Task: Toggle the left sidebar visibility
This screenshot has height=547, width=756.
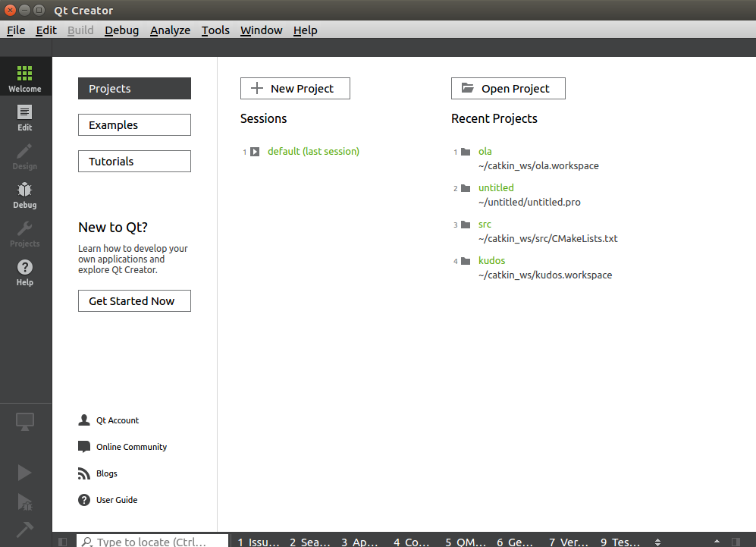Action: tap(63, 542)
